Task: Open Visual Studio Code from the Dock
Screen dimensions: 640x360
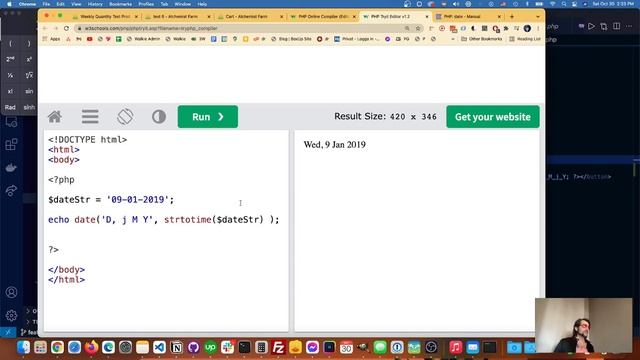Action: 159,347
